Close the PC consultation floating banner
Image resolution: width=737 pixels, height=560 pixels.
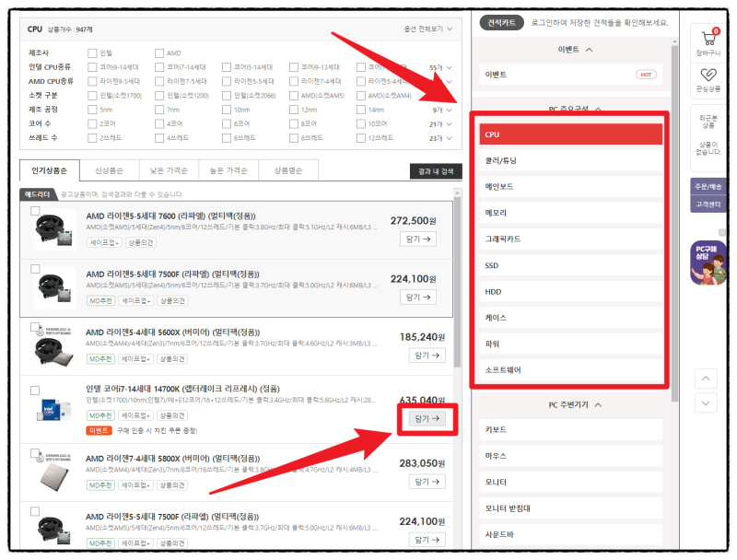click(x=722, y=232)
